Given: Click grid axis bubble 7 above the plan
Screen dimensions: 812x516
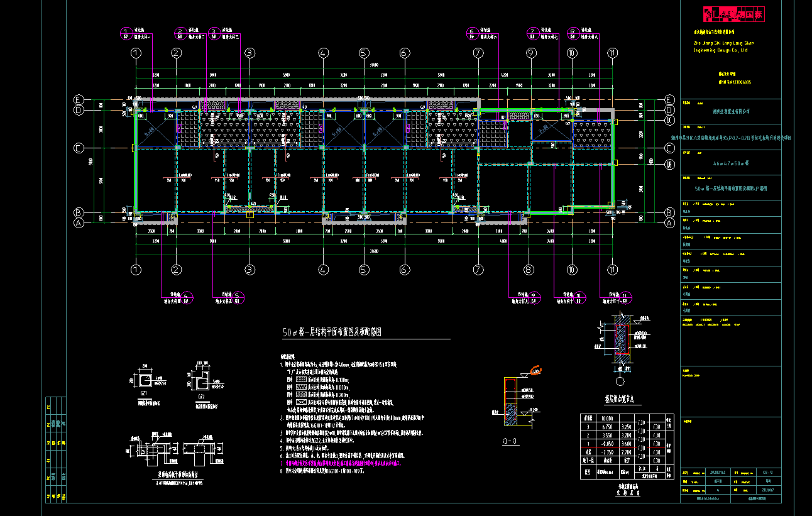Looking at the screenshot, I should click(478, 53).
